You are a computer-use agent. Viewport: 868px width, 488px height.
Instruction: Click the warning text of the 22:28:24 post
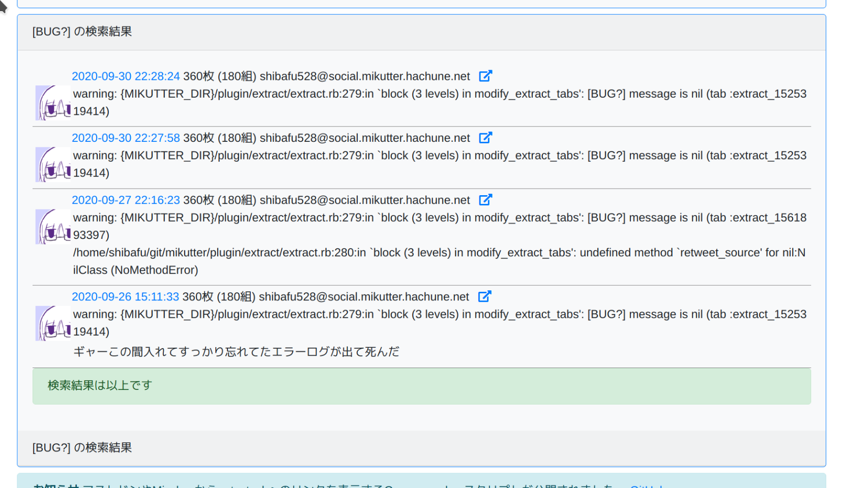point(439,102)
